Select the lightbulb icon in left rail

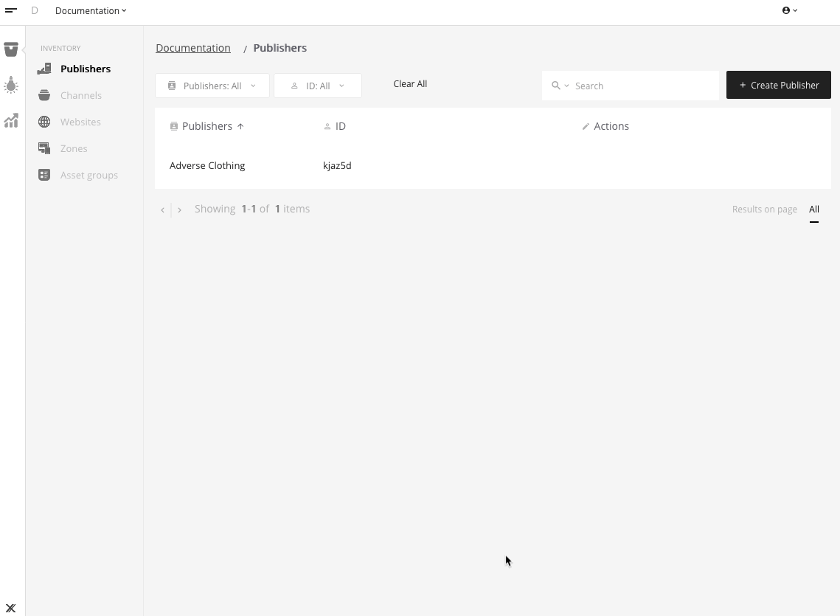[11, 86]
